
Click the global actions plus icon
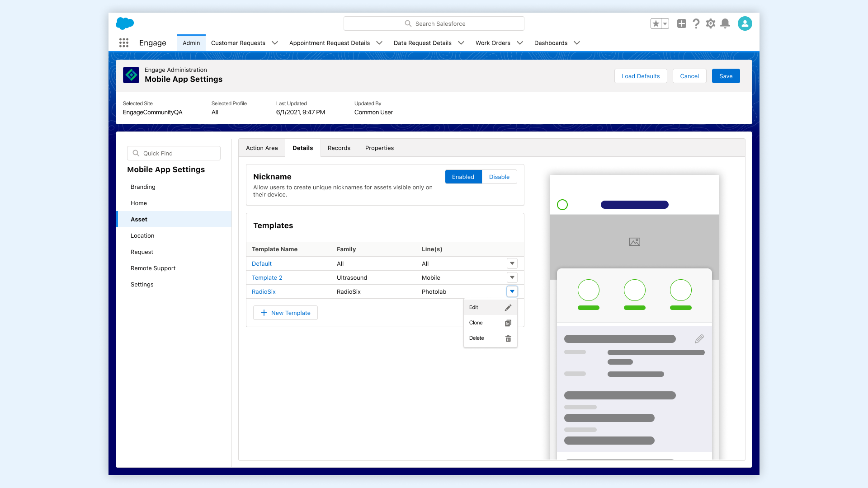coord(681,23)
